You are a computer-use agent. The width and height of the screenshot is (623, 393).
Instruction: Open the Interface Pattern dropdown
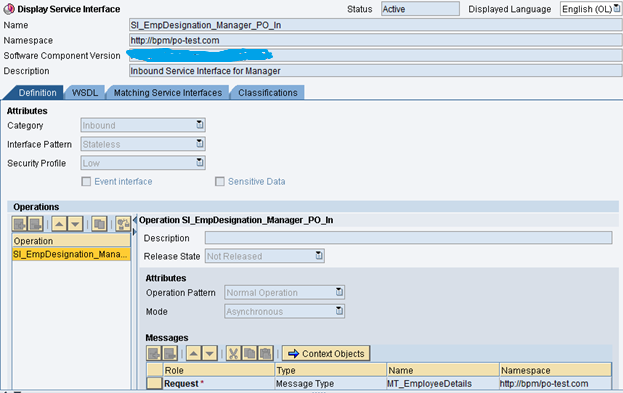coord(199,143)
